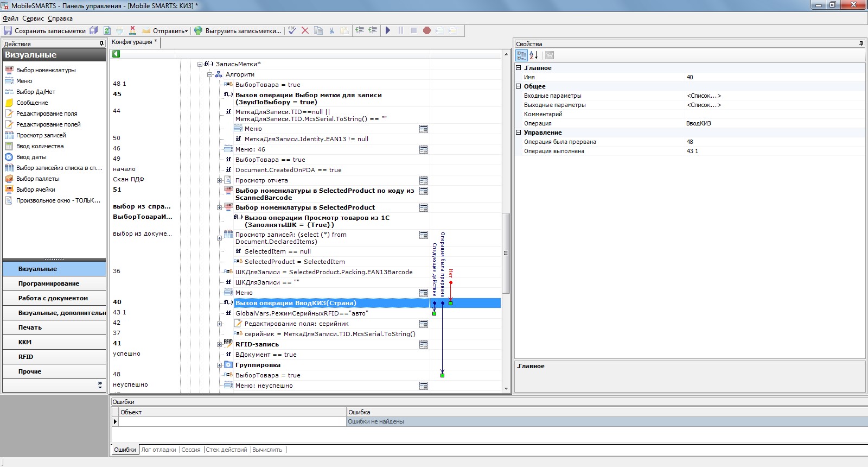The height and width of the screenshot is (467, 868).
Task: Select the Конфигурация tab
Action: 135,42
